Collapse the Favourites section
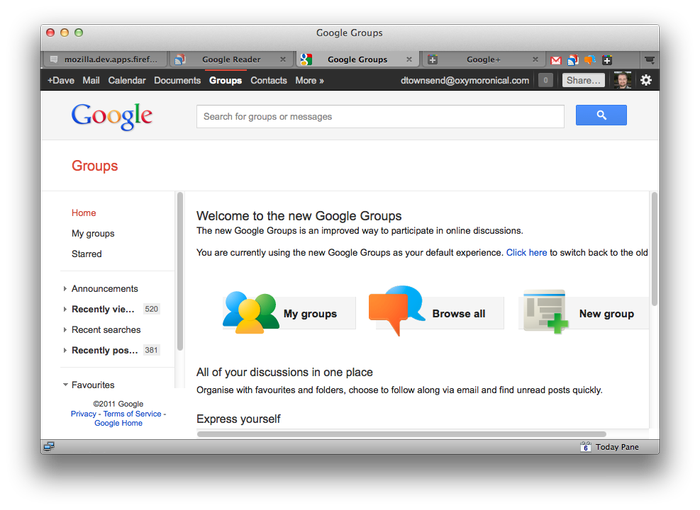 (65, 385)
